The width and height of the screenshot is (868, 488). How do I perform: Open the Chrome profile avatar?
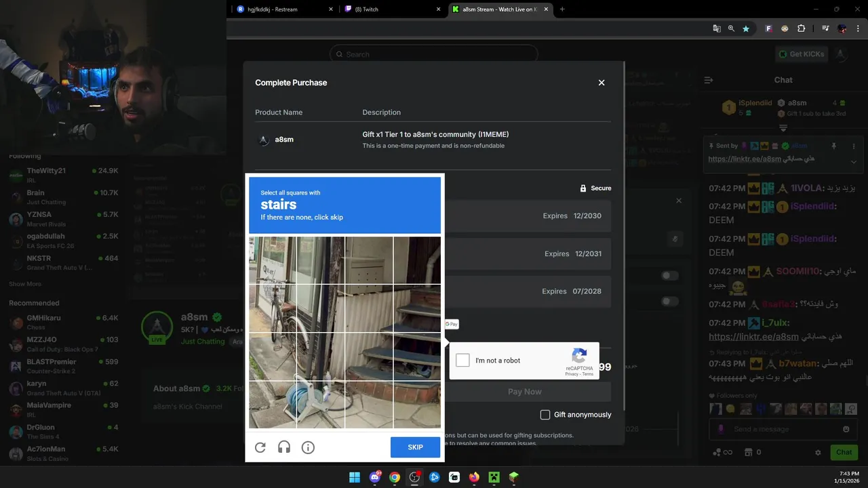point(842,28)
